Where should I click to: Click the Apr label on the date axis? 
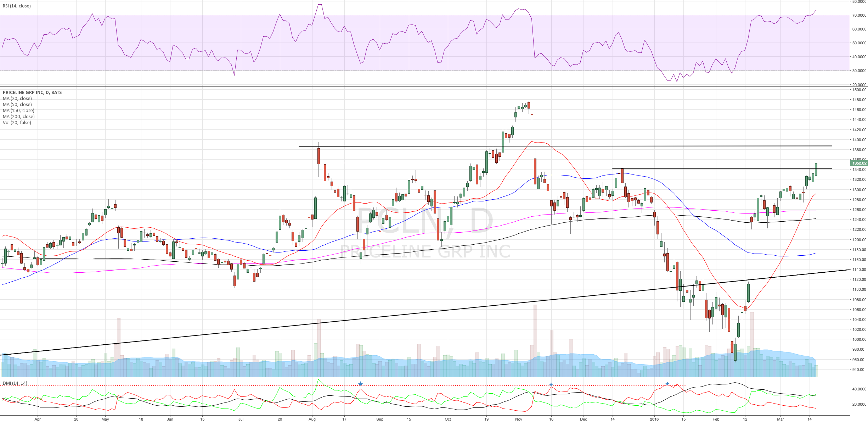click(x=38, y=419)
